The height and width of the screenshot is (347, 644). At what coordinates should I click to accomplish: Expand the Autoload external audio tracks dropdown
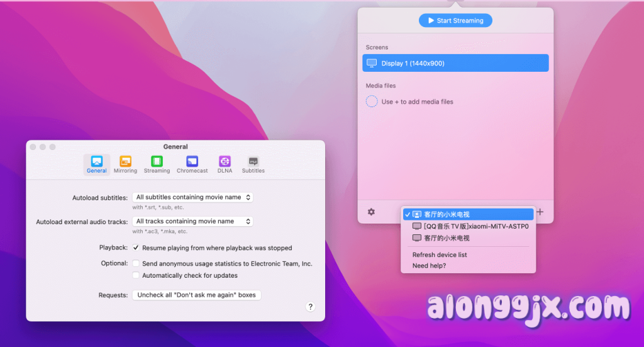192,222
